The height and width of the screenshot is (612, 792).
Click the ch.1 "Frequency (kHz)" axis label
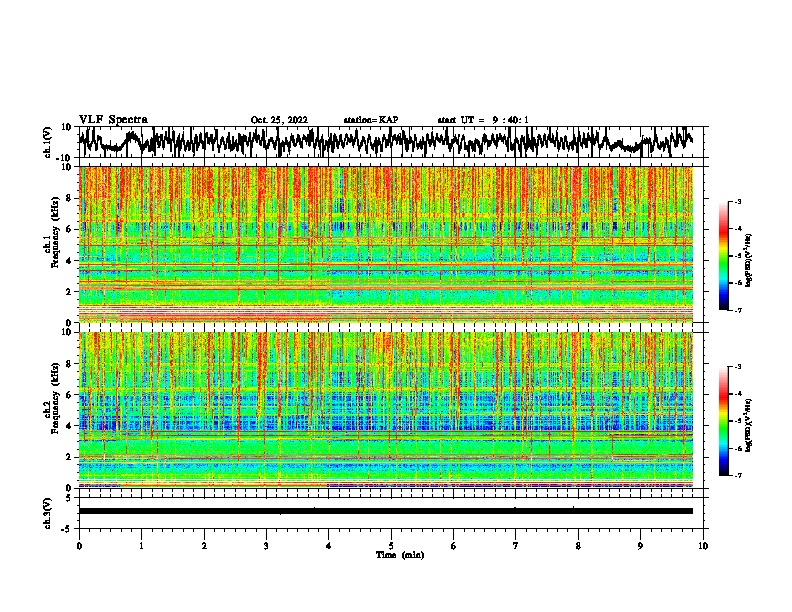[55, 232]
